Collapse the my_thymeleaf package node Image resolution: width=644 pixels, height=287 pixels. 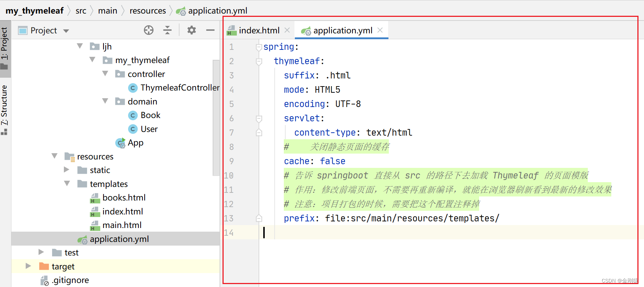point(93,59)
